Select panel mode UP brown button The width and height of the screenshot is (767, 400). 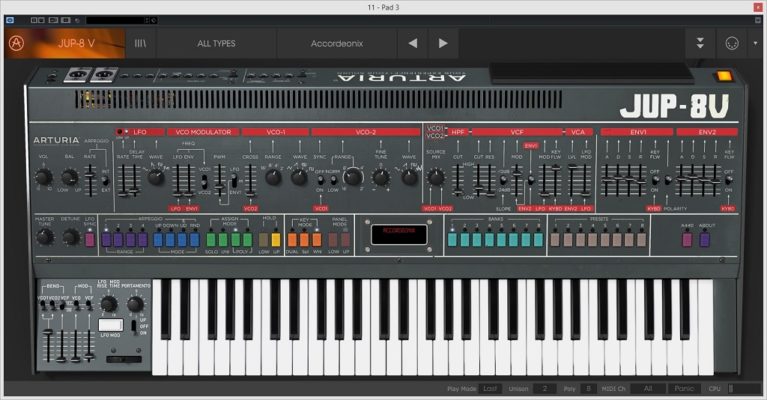(345, 240)
